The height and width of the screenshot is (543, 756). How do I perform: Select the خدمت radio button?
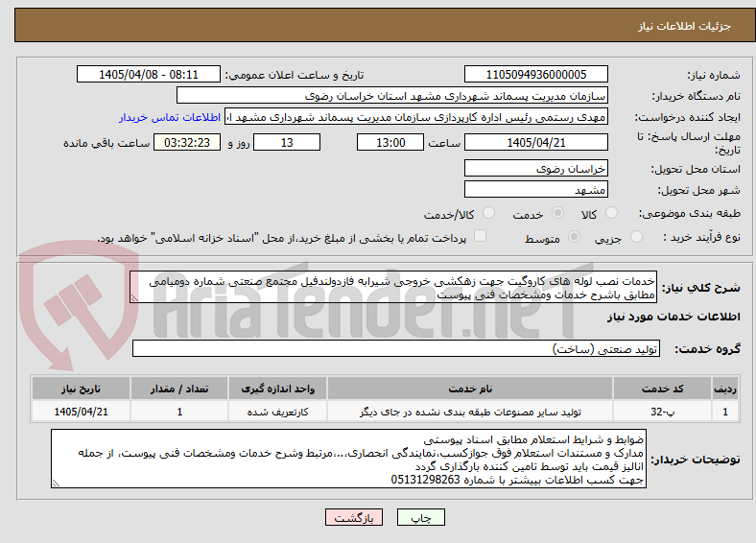(x=557, y=213)
